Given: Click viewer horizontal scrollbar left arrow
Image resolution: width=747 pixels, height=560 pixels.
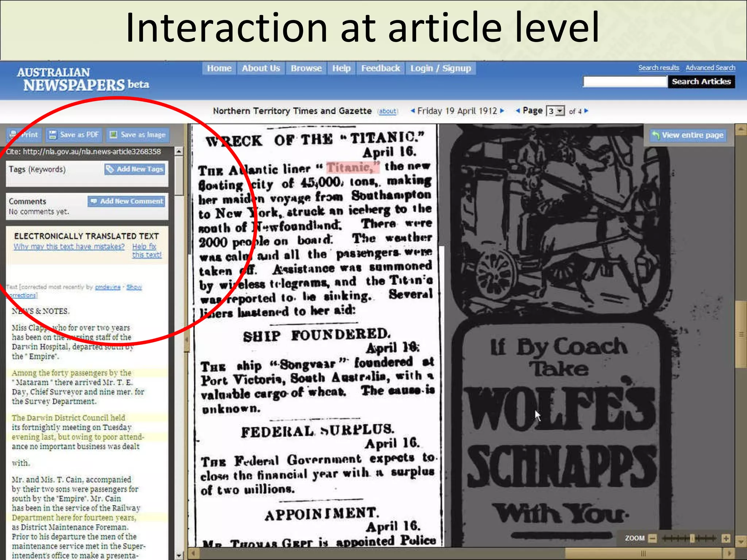Looking at the screenshot, I should 193,553.
